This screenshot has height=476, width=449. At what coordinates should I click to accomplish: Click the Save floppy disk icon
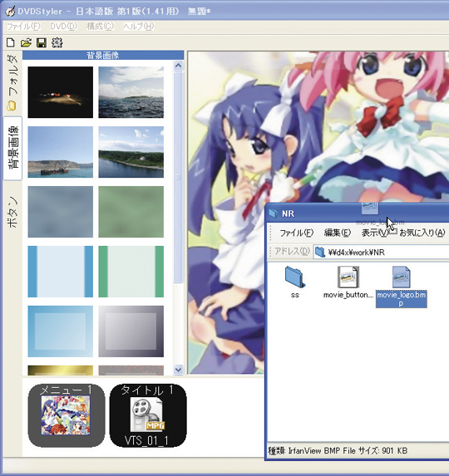(x=42, y=42)
